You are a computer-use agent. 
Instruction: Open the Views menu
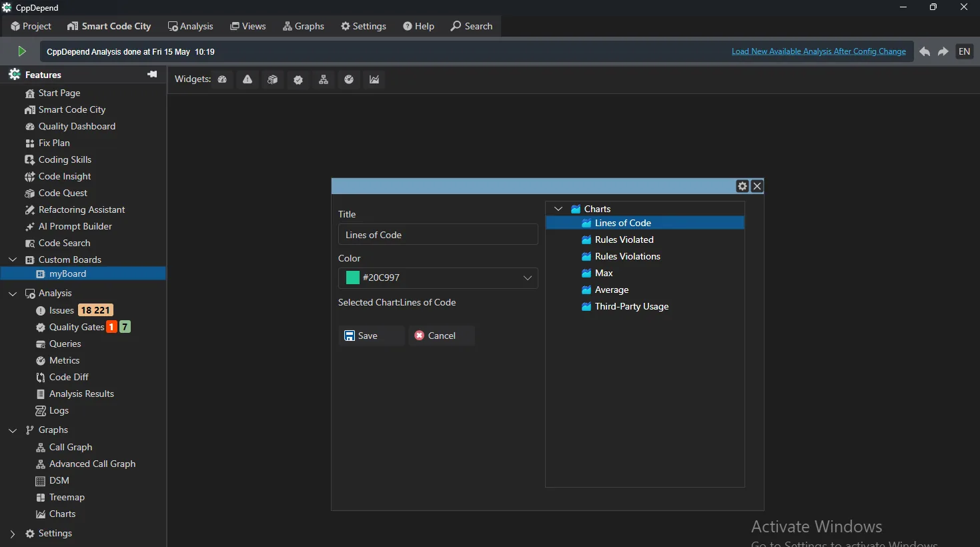[248, 26]
